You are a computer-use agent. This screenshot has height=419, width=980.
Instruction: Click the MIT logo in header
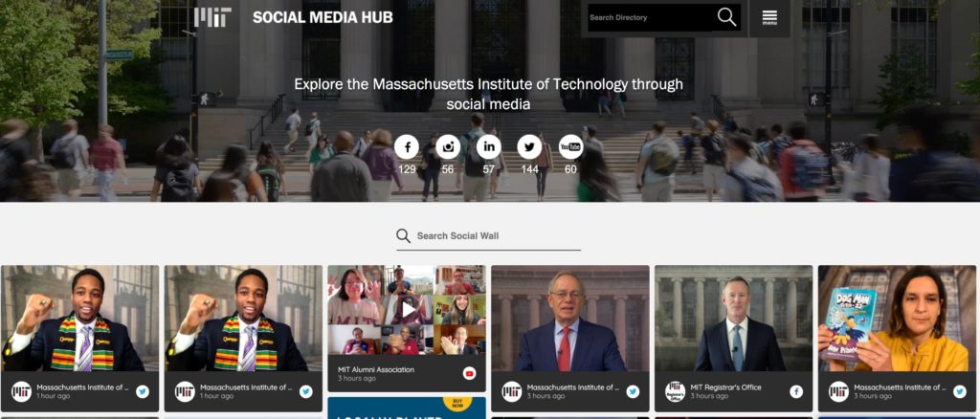click(212, 17)
